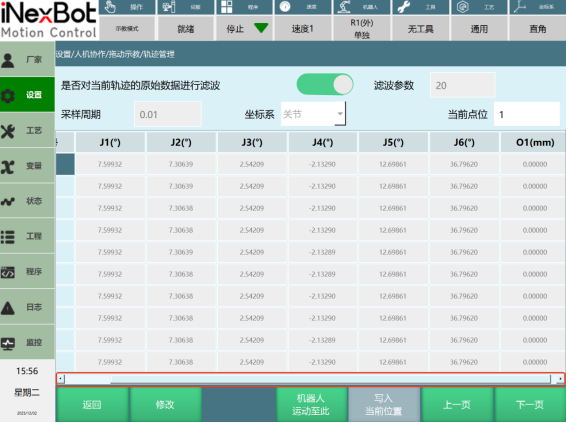Screen dimensions: 566x423
Task: Select the 变量 variable icon in sidebar
Action: [x=8, y=166]
